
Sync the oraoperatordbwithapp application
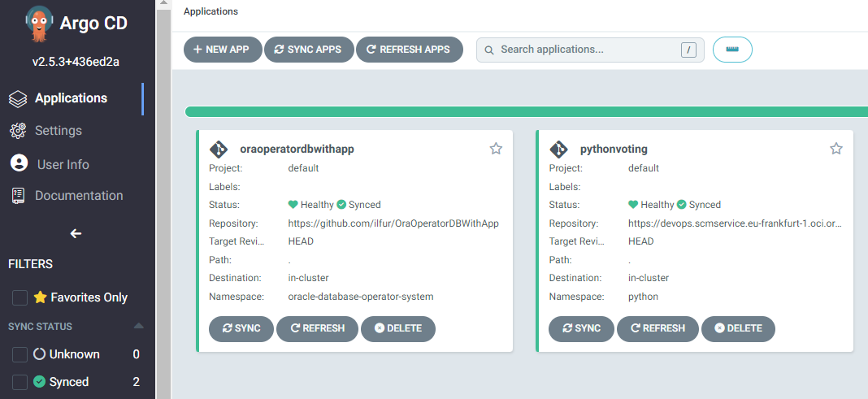click(x=241, y=329)
